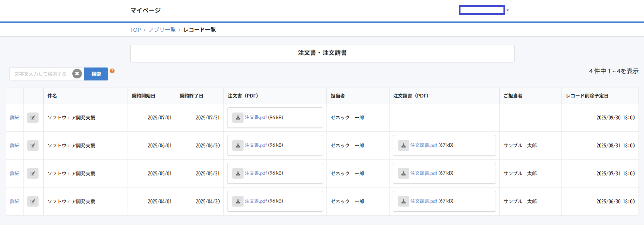Download the 注文書 PDF in the 2025/07/01 row
Viewport: 644px width, 225px height.
238,118
